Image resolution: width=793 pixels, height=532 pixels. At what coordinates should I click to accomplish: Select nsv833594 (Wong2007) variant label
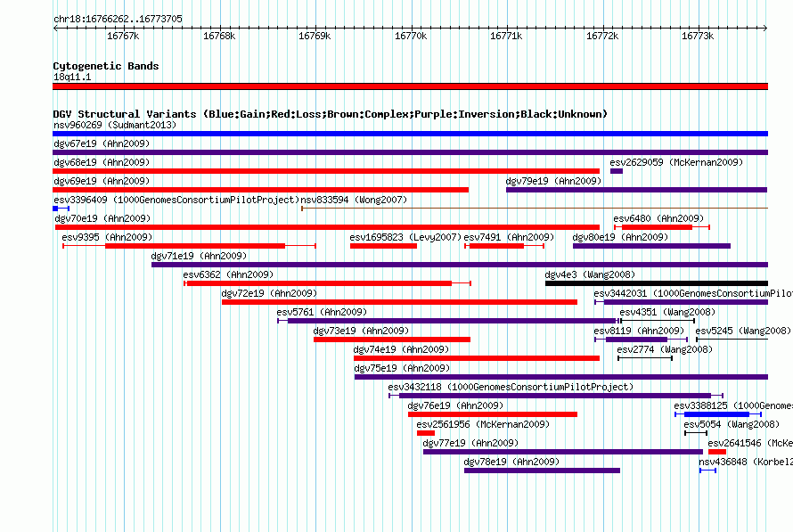[x=354, y=200]
